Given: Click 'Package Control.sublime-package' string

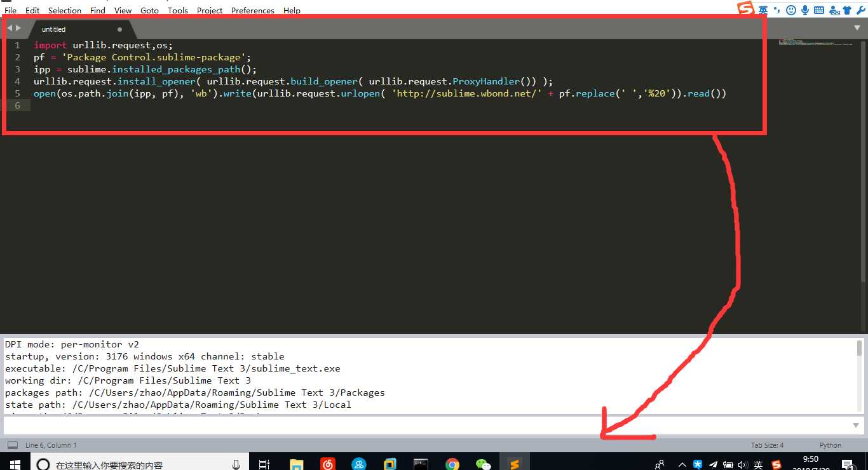Looking at the screenshot, I should 154,57.
